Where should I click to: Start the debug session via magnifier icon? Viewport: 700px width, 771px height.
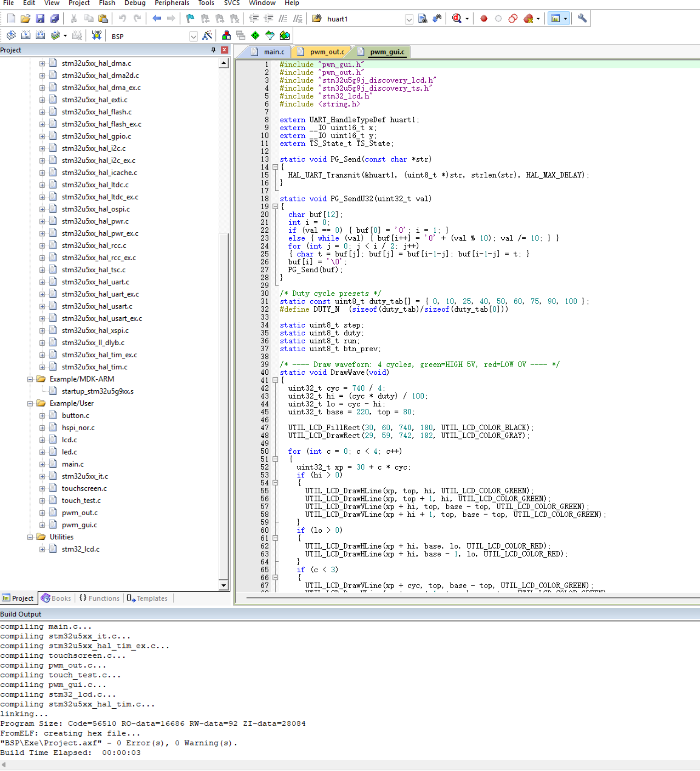click(x=457, y=19)
